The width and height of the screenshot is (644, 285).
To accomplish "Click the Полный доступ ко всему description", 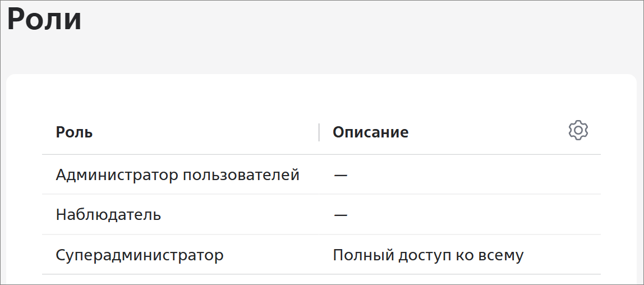I will click(428, 255).
